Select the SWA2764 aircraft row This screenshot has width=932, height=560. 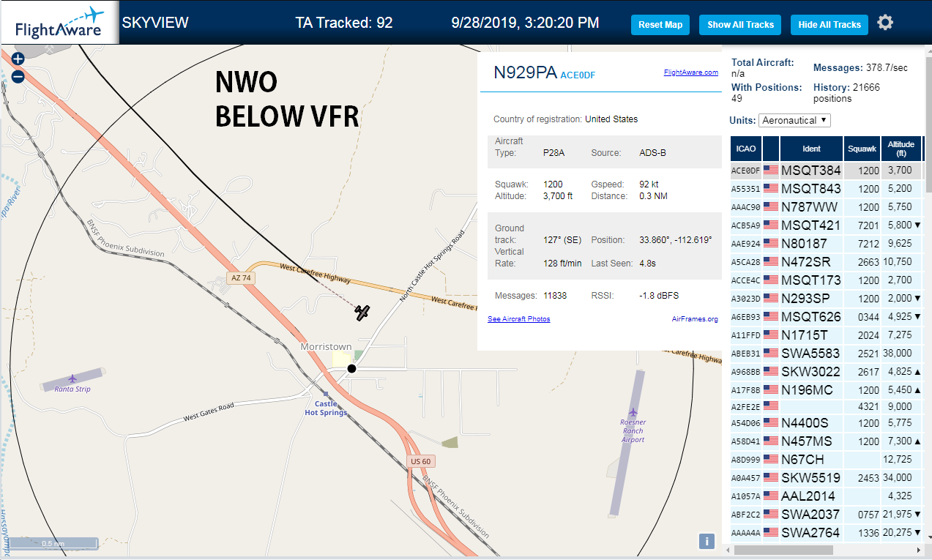(827, 533)
